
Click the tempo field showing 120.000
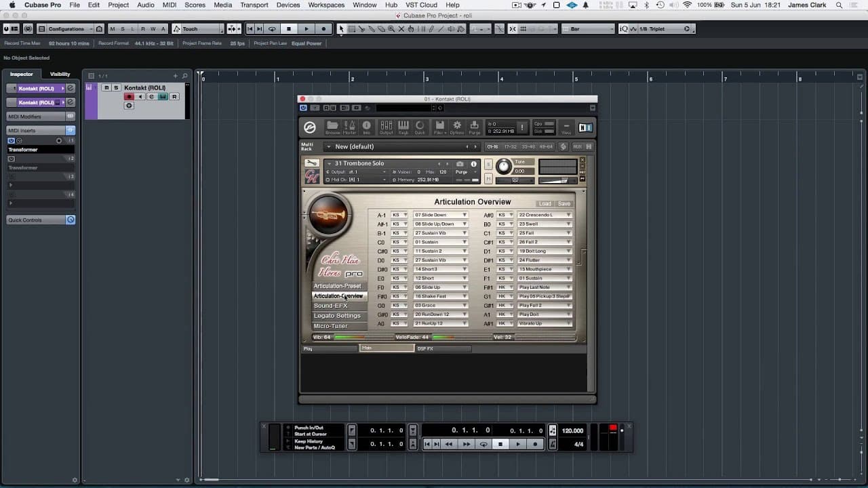[572, 430]
